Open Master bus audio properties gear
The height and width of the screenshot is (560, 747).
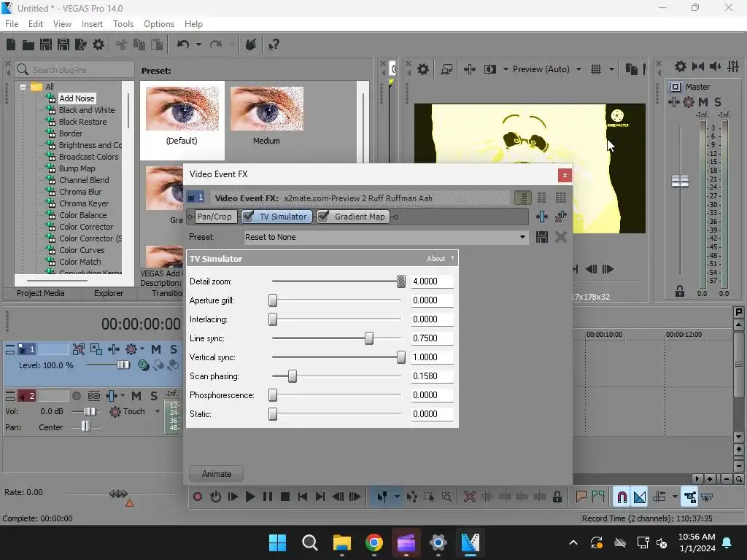(681, 66)
